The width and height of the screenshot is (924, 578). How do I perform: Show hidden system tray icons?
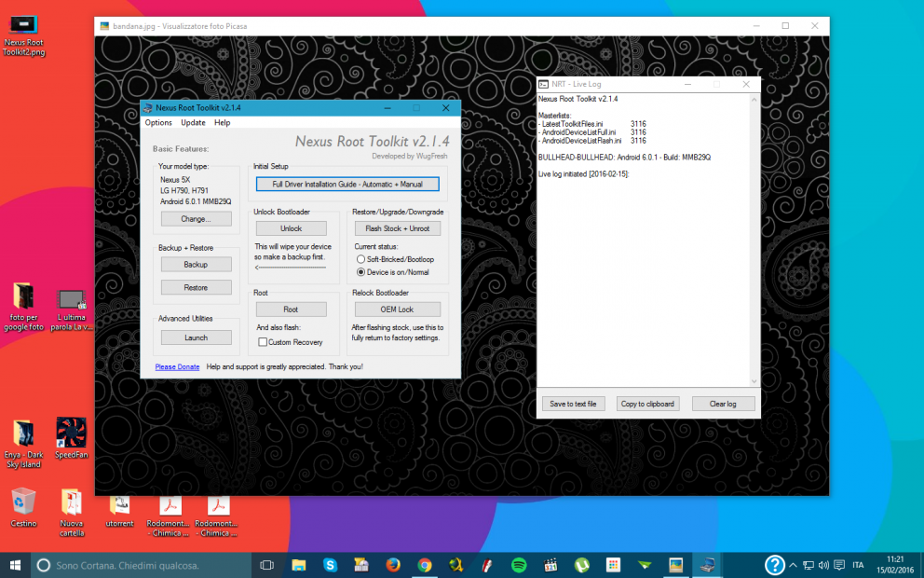pyautogui.click(x=794, y=565)
